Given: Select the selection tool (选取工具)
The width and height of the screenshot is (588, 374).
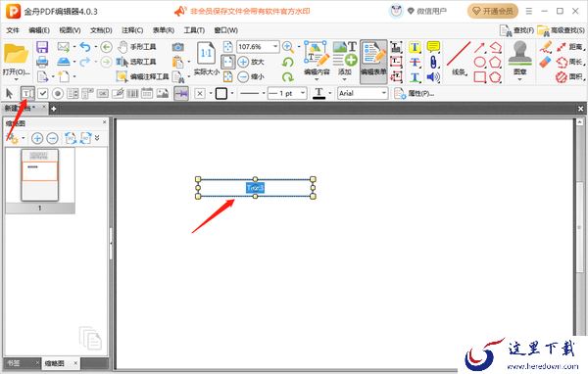Looking at the screenshot, I should 136,62.
